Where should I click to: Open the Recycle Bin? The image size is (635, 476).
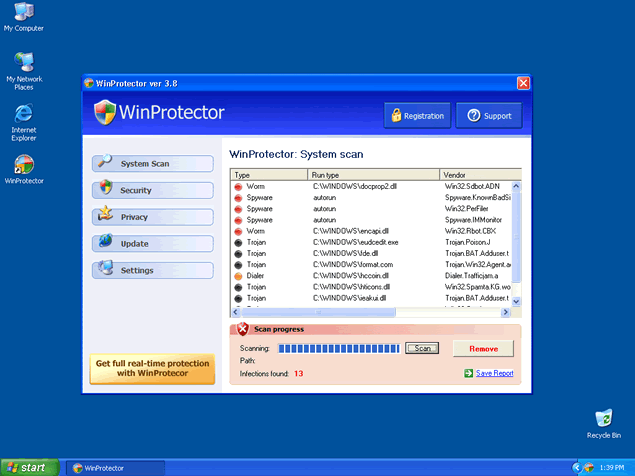point(603,419)
